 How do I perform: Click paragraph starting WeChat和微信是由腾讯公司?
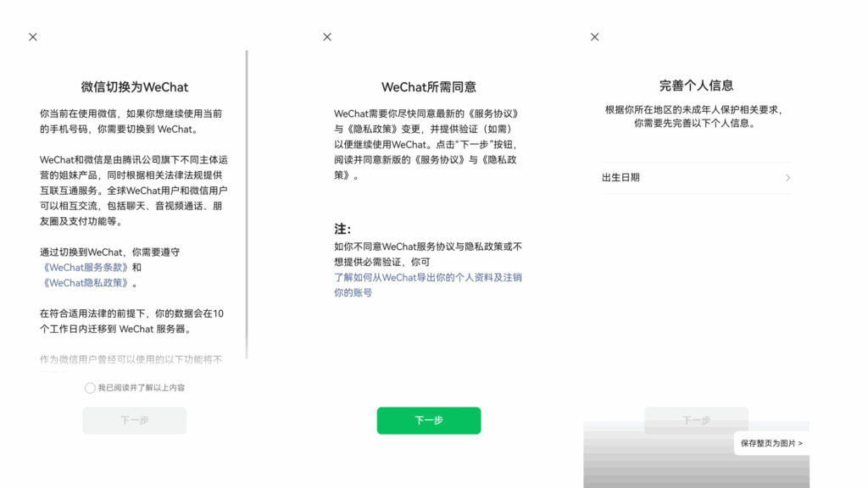coord(133,191)
